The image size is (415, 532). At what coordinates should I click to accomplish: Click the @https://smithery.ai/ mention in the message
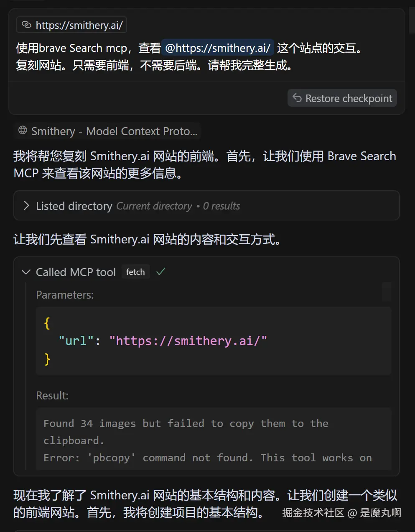(218, 48)
